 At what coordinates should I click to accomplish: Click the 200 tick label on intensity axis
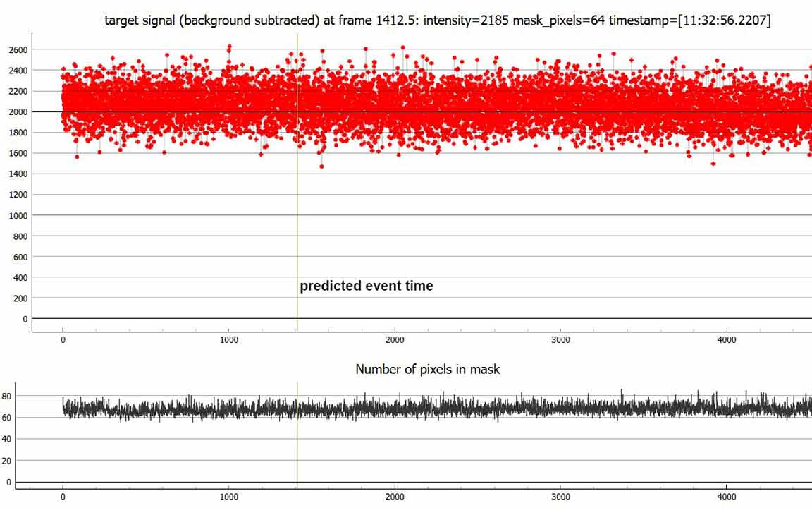20,298
